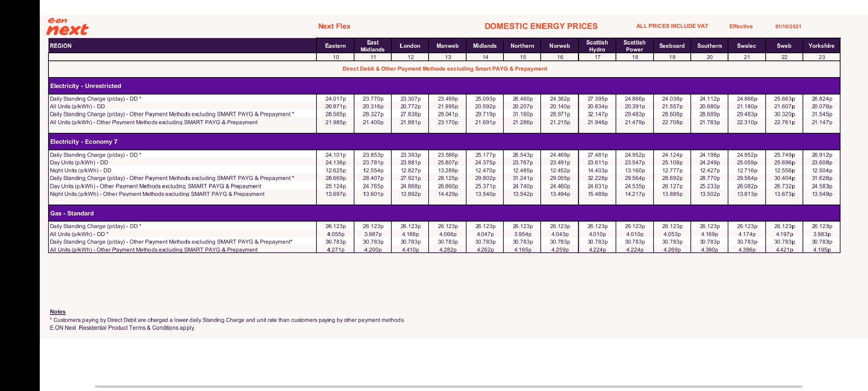Image resolution: width=868 pixels, height=391 pixels.
Task: Click the Gas 'All Units (p/kWh) - DD *' label
Action: pyautogui.click(x=79, y=234)
